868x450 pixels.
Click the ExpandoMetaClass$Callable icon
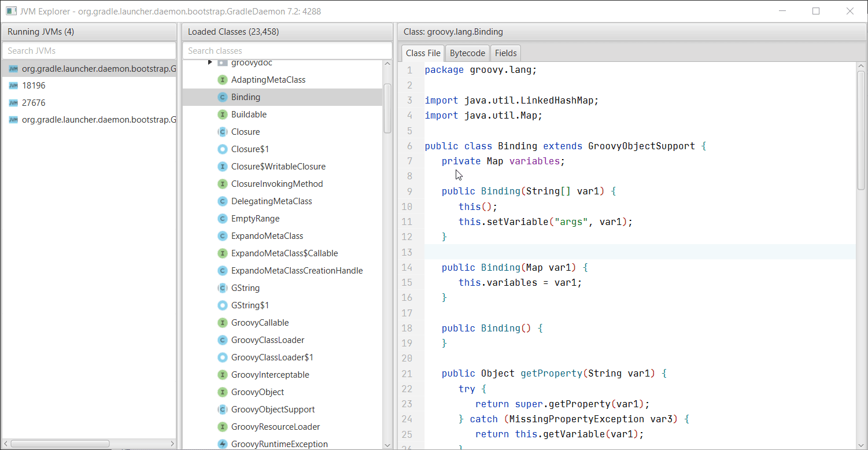point(222,253)
